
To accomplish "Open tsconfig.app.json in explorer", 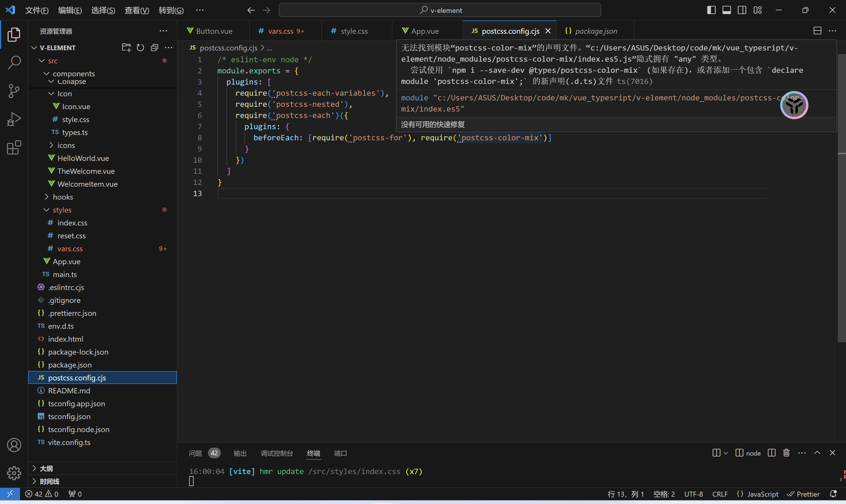I will (x=102, y=404).
